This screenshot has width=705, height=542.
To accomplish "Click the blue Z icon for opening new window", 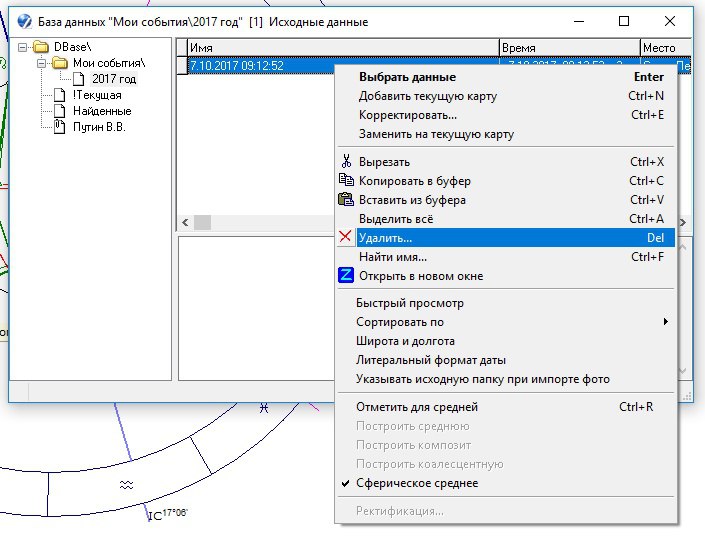I will (x=346, y=275).
